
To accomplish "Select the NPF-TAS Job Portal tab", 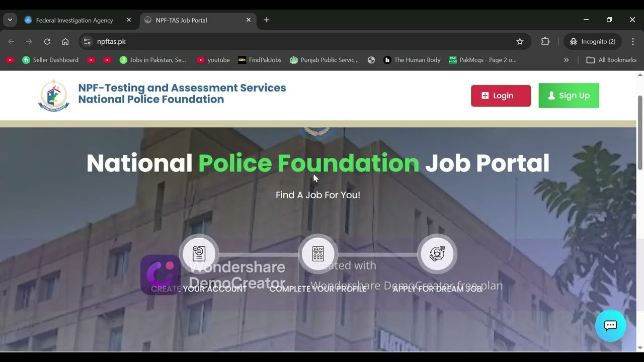I will [197, 20].
